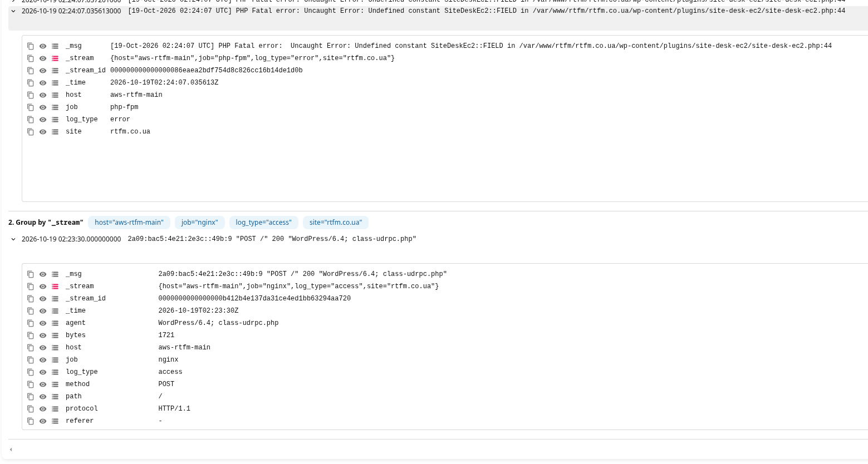868x464 pixels.
Task: Click the horizontal scroll left arrow
Action: tap(11, 450)
